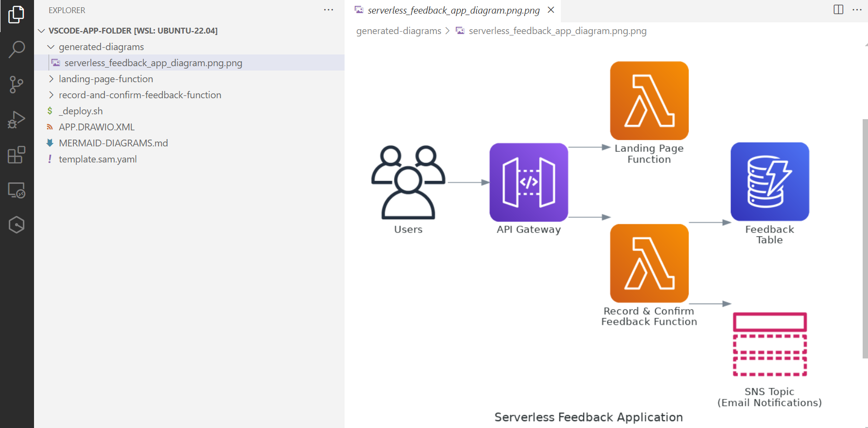Open the _deploy.sh file
Screen dimensions: 868x428
tap(190, 111)
